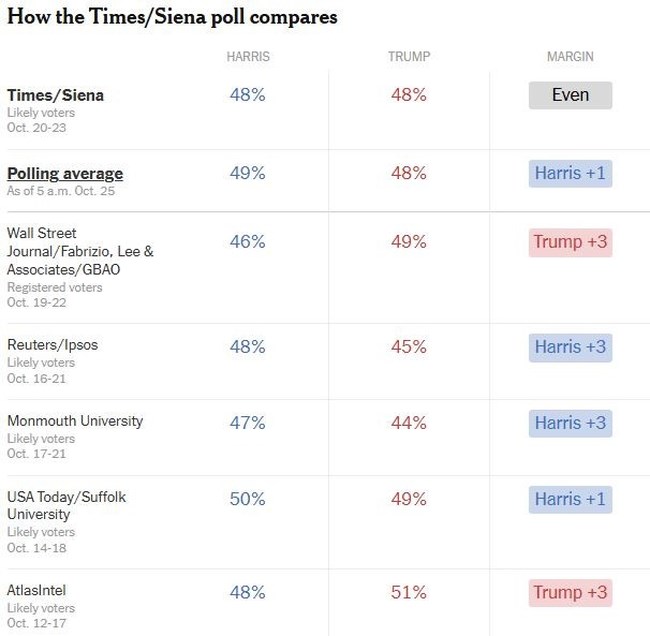Click the 51% Trump value for AtlasIntel
The height and width of the screenshot is (636, 650).
tap(408, 593)
